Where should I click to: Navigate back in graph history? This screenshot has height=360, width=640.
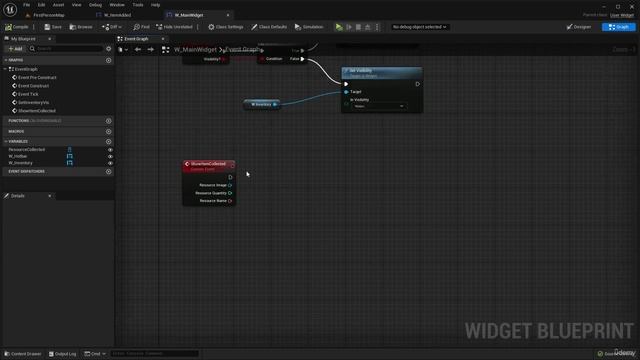[x=138, y=49]
